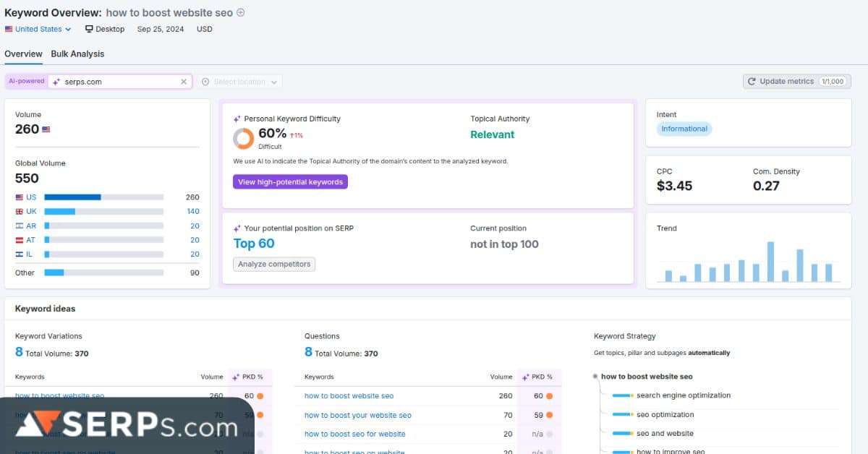Click the orange PKD dot beside 59 in Questions
Viewport: 868px width, 454px height.
click(x=550, y=415)
